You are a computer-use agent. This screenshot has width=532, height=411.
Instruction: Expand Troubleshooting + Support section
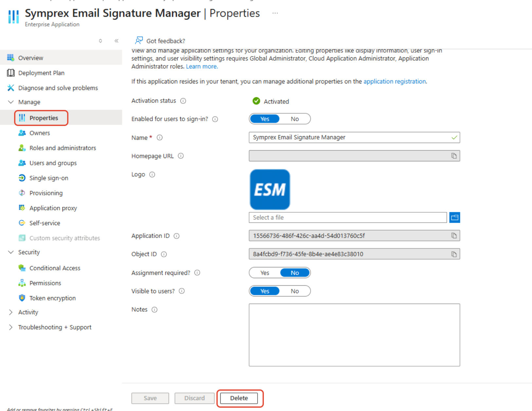tap(11, 327)
